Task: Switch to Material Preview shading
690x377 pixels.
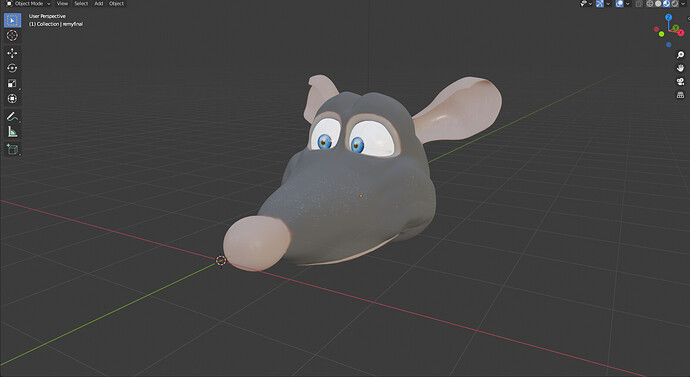Action: click(666, 4)
